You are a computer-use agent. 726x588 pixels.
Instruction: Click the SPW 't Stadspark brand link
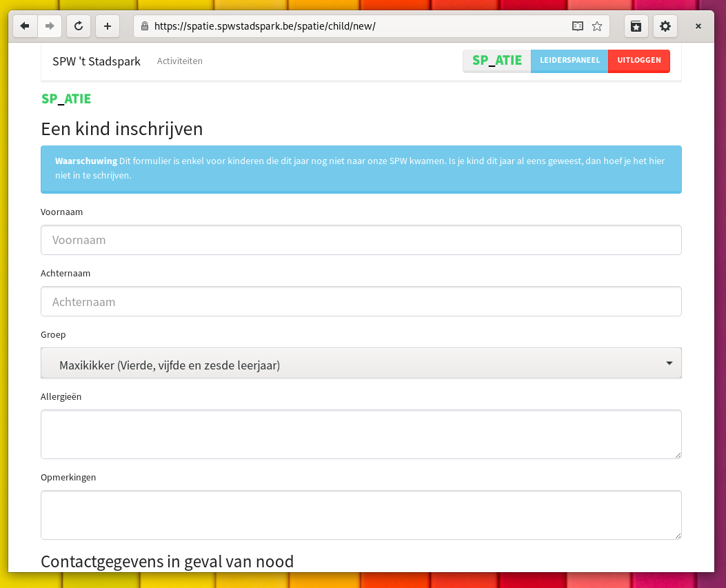(97, 61)
